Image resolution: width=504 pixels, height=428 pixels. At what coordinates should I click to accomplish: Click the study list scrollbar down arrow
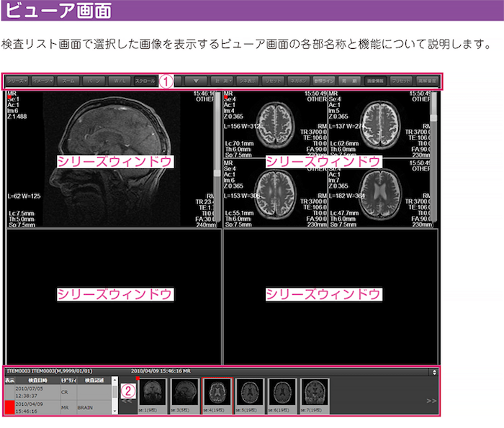pyautogui.click(x=114, y=411)
